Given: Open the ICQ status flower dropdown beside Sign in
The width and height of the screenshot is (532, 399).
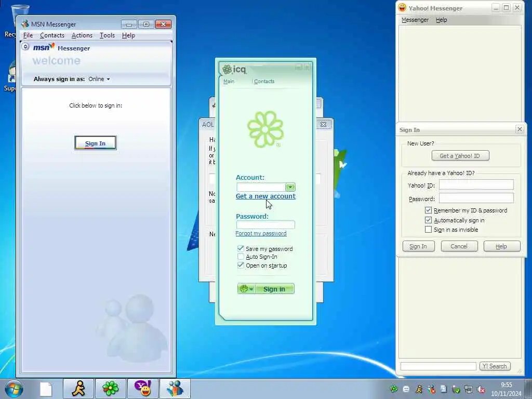Looking at the screenshot, I should [x=247, y=289].
